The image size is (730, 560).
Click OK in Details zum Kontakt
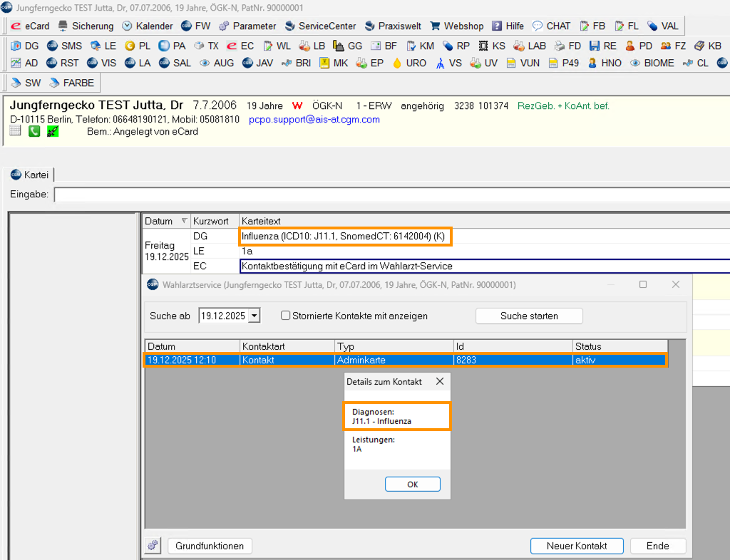[412, 484]
